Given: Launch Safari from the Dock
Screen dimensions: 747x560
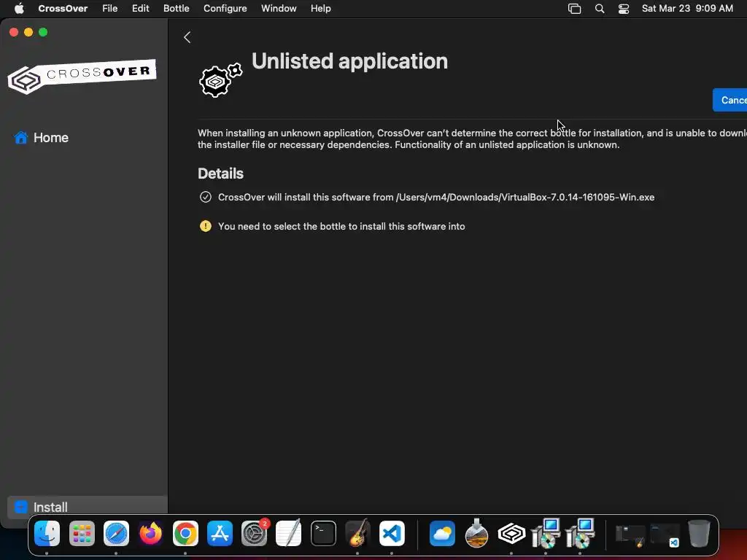Looking at the screenshot, I should tap(116, 533).
